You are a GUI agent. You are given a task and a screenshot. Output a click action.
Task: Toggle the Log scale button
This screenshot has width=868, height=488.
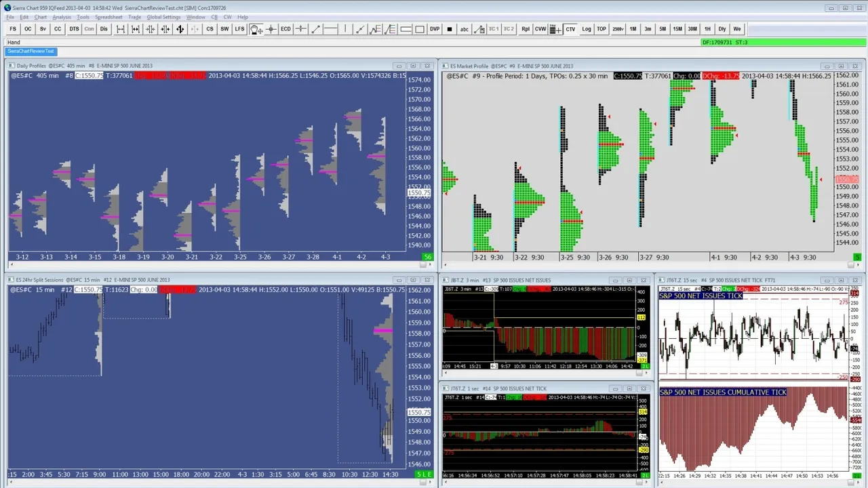tap(587, 29)
